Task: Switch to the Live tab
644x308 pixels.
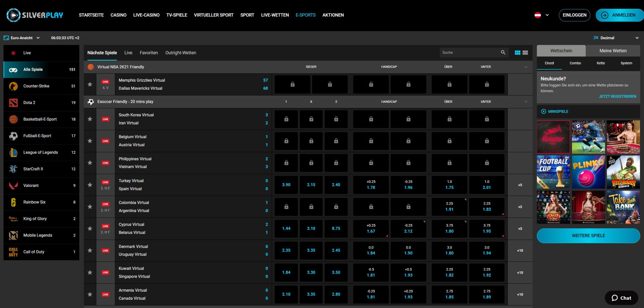Action: click(128, 53)
